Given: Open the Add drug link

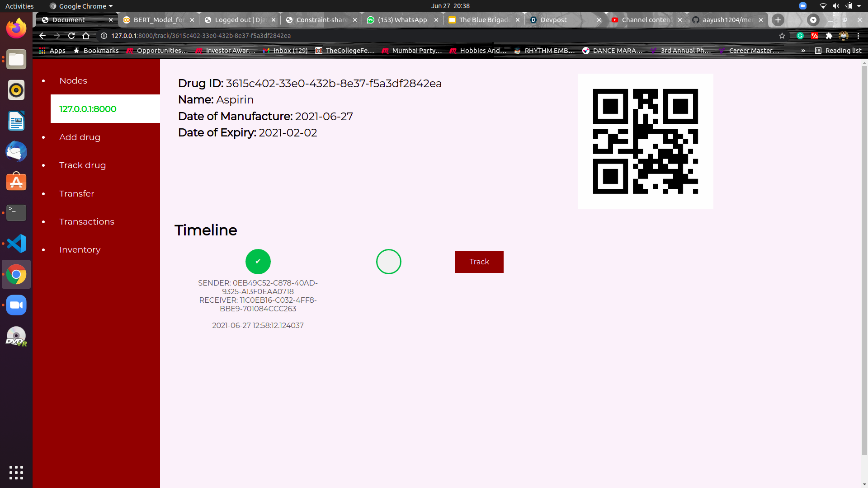Looking at the screenshot, I should (80, 137).
